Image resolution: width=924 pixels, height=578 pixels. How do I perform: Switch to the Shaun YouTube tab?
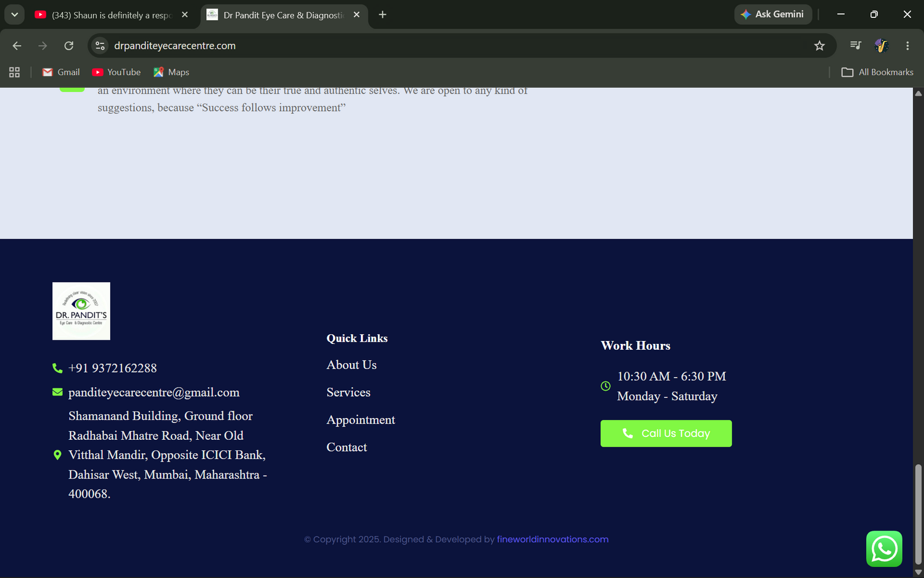112,15
